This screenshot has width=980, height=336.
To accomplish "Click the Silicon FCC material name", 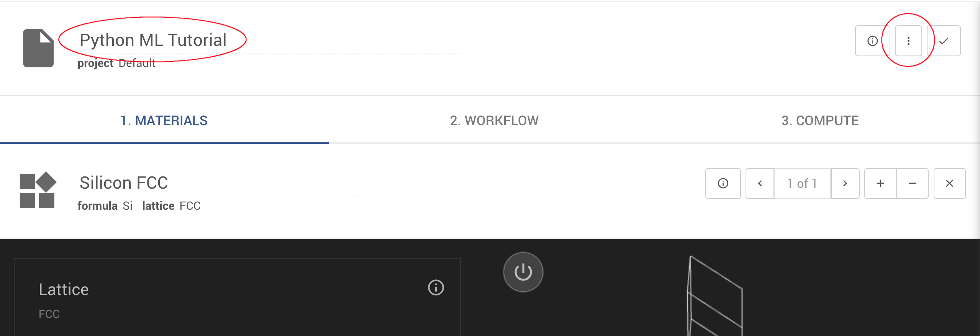I will (x=124, y=183).
